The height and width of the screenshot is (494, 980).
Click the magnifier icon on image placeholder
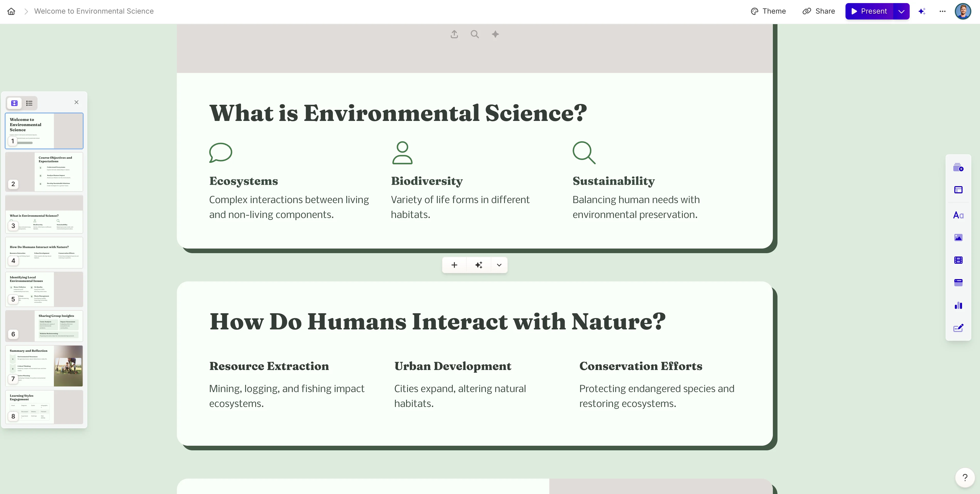(474, 34)
